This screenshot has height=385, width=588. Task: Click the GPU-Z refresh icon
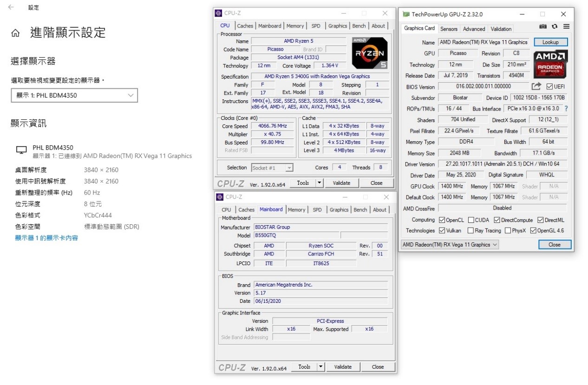555,27
